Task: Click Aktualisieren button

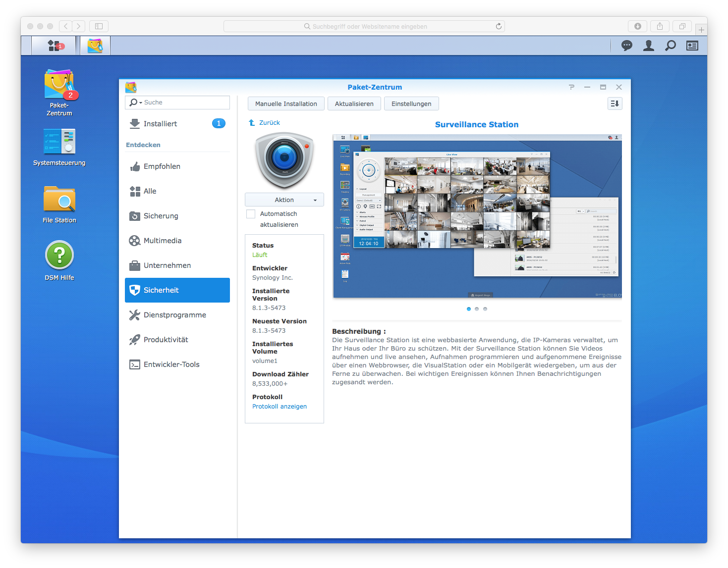Action: click(354, 103)
